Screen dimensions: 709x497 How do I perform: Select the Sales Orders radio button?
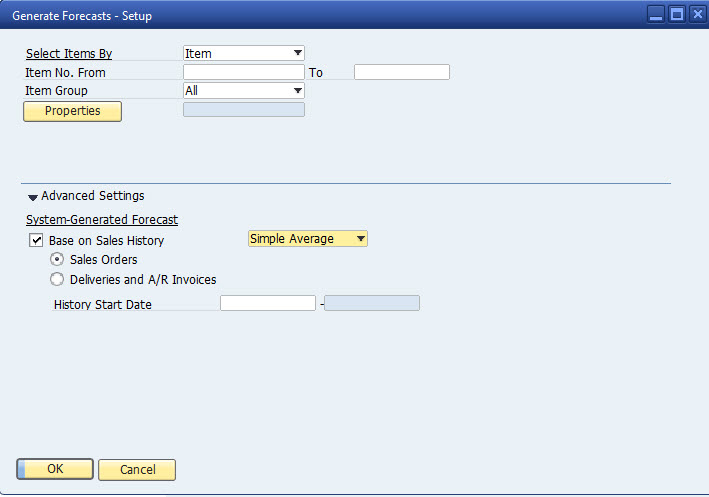[x=57, y=260]
